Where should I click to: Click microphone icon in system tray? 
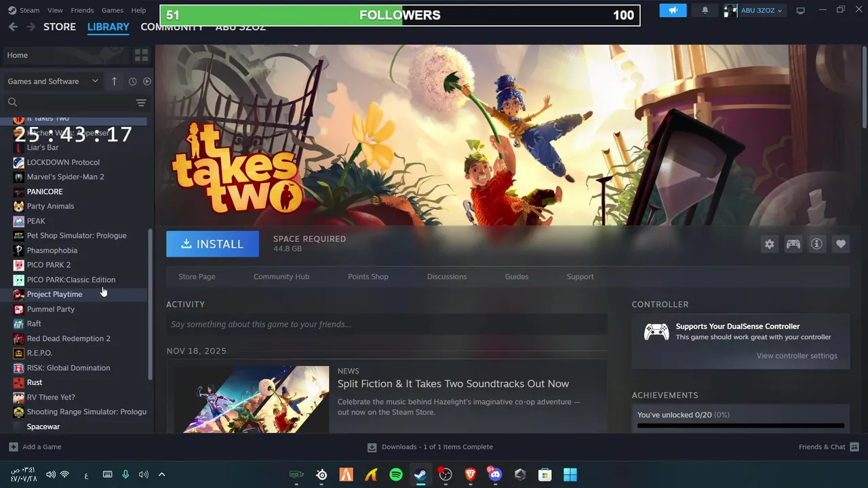[x=125, y=474]
